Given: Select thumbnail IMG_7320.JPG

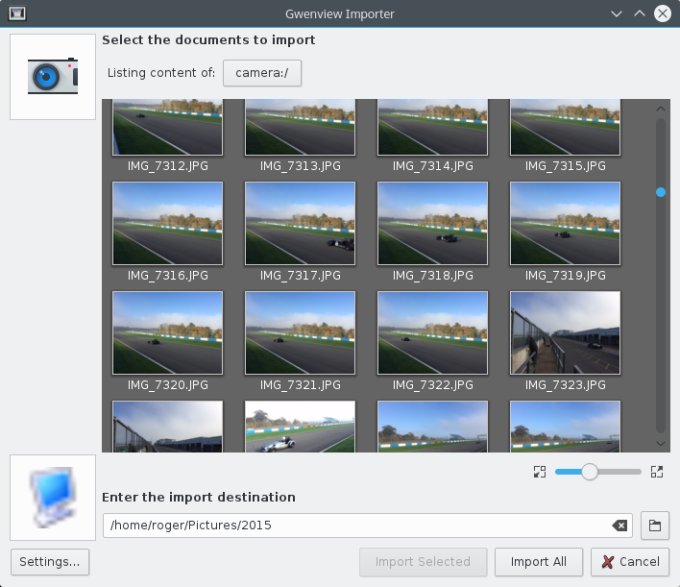Looking at the screenshot, I should pos(167,333).
